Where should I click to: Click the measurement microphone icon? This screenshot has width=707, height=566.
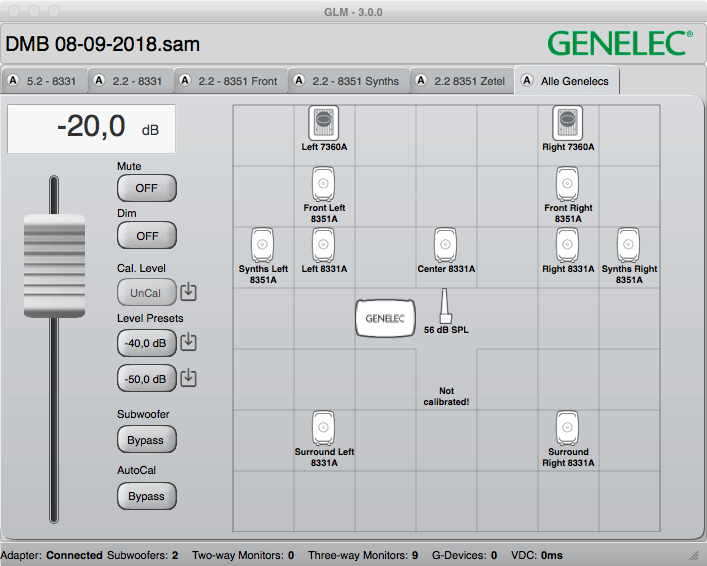(445, 306)
